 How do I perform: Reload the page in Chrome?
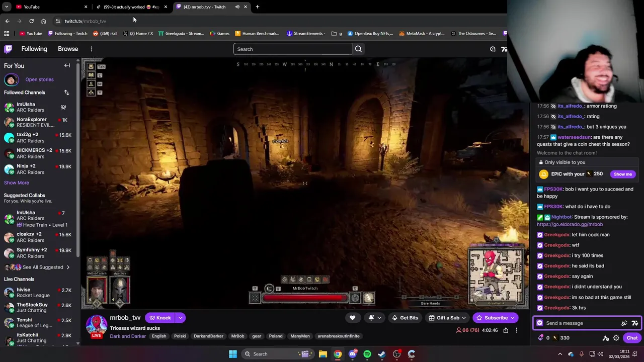coord(31,21)
